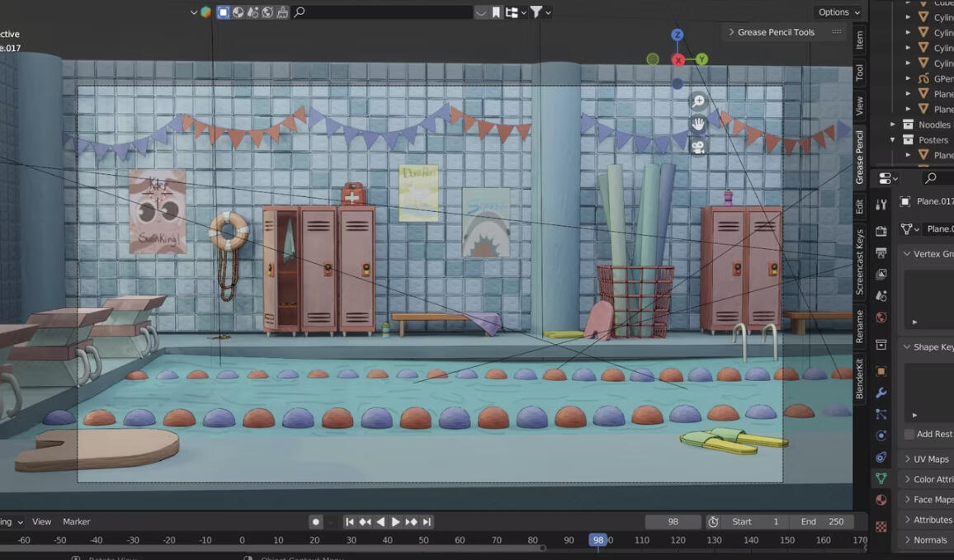Screen dimensions: 954x560
Task: Click the zoom magnifier viewport gizmo
Action: click(x=698, y=101)
